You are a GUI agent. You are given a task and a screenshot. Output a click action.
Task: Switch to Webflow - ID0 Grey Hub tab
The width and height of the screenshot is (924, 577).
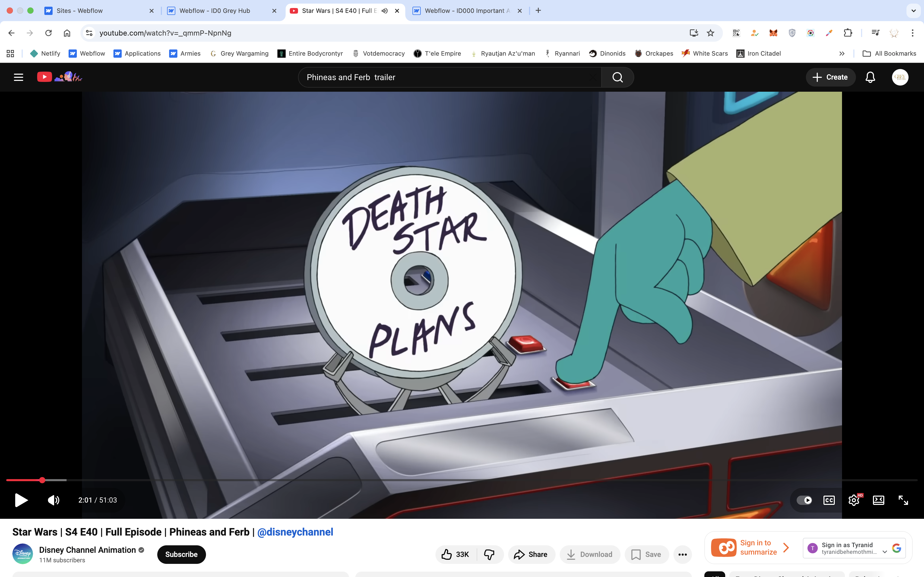214,11
